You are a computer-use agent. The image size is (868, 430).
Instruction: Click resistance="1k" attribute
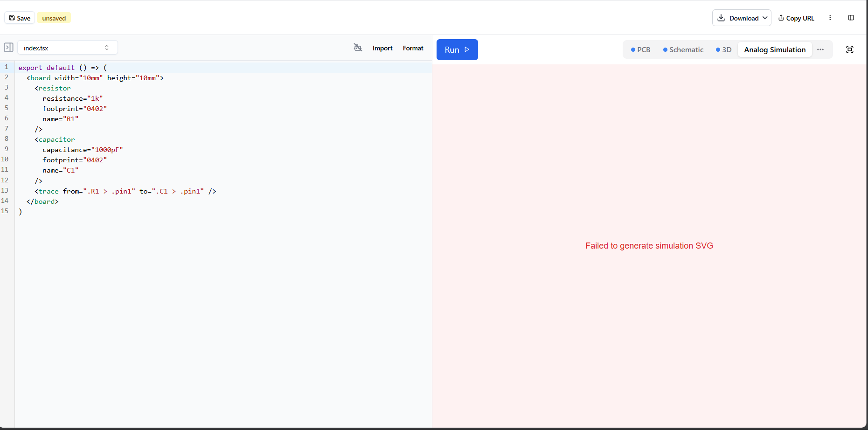72,98
